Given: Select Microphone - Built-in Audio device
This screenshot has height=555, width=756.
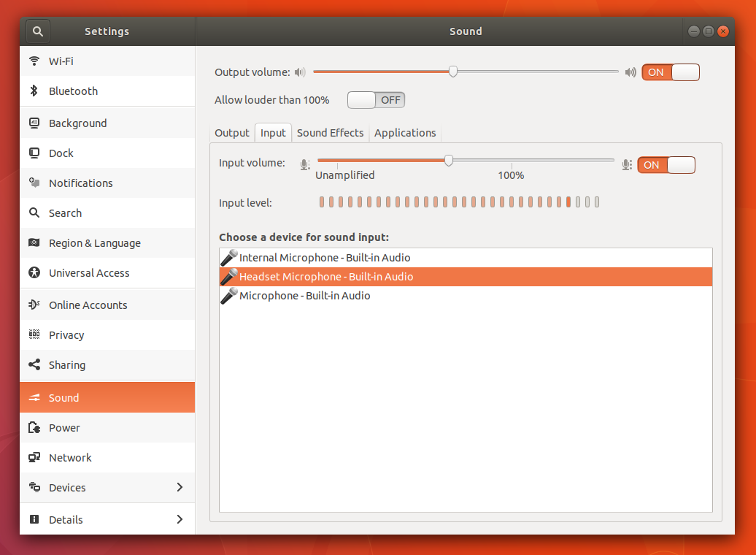Looking at the screenshot, I should [466, 296].
